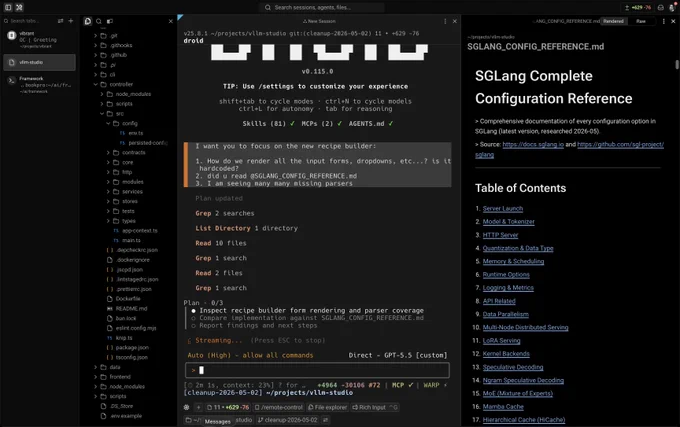This screenshot has width=680, height=427.
Task: Click the New Session tab title
Action: coord(319,21)
